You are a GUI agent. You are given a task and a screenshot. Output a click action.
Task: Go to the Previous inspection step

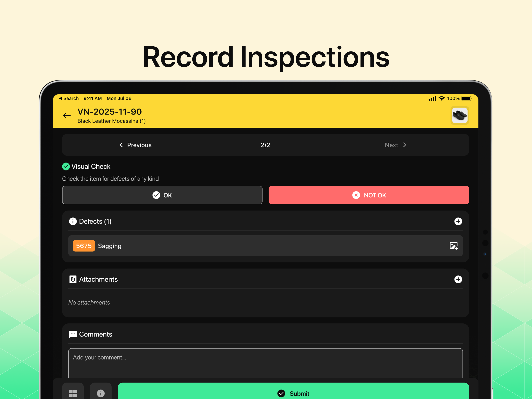(135, 145)
